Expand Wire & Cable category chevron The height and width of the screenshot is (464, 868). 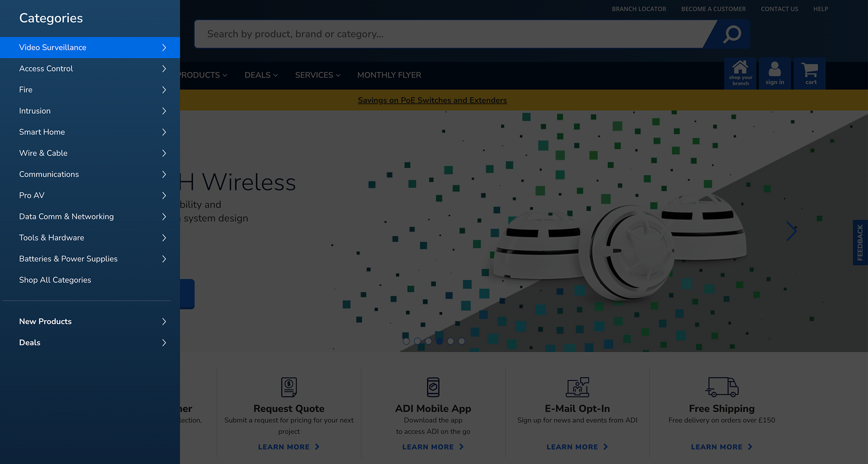pyautogui.click(x=164, y=153)
